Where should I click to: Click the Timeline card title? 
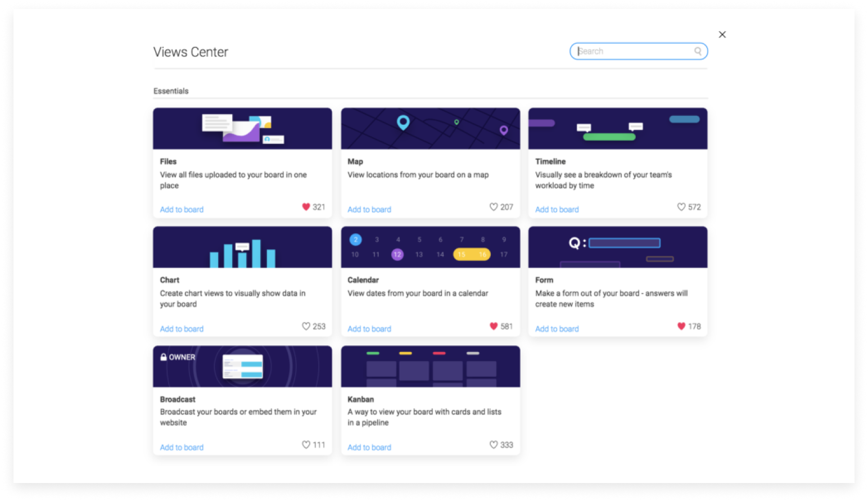[x=550, y=161]
